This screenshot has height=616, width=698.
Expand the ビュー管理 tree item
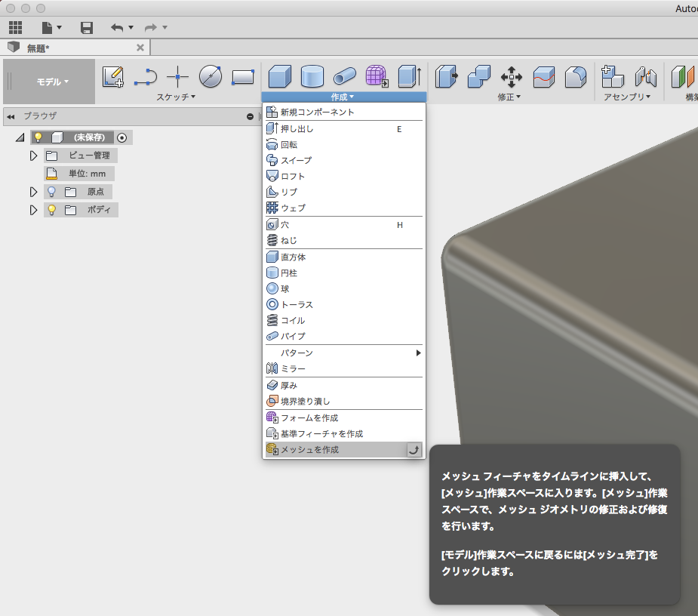pos(33,155)
